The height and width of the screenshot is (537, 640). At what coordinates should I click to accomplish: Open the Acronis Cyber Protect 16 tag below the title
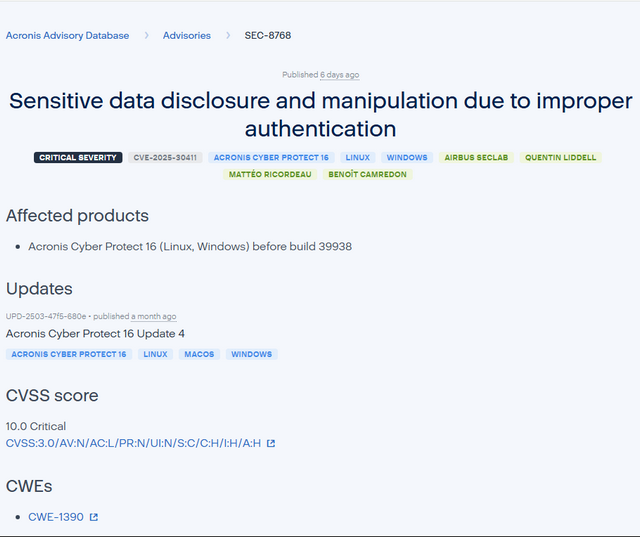pos(271,158)
